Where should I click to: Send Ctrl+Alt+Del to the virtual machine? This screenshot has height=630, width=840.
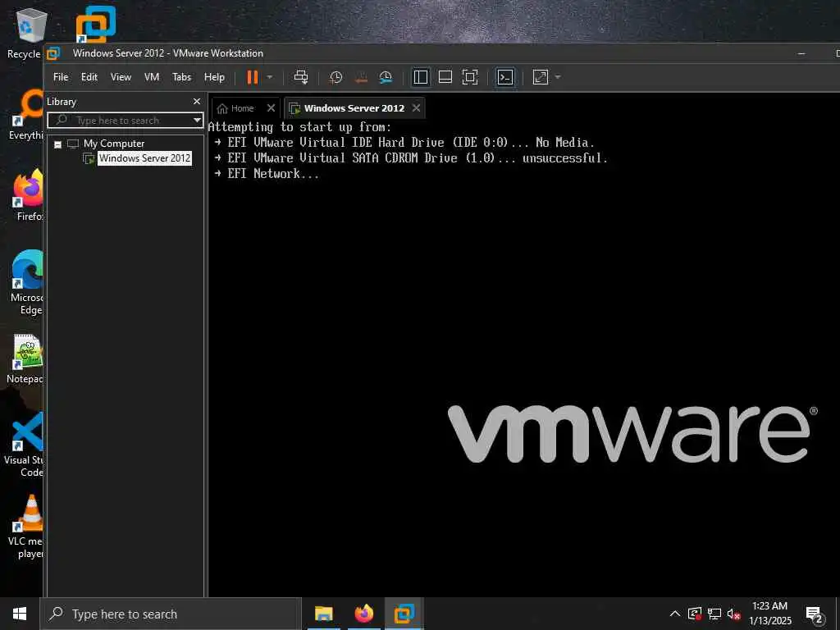point(301,77)
